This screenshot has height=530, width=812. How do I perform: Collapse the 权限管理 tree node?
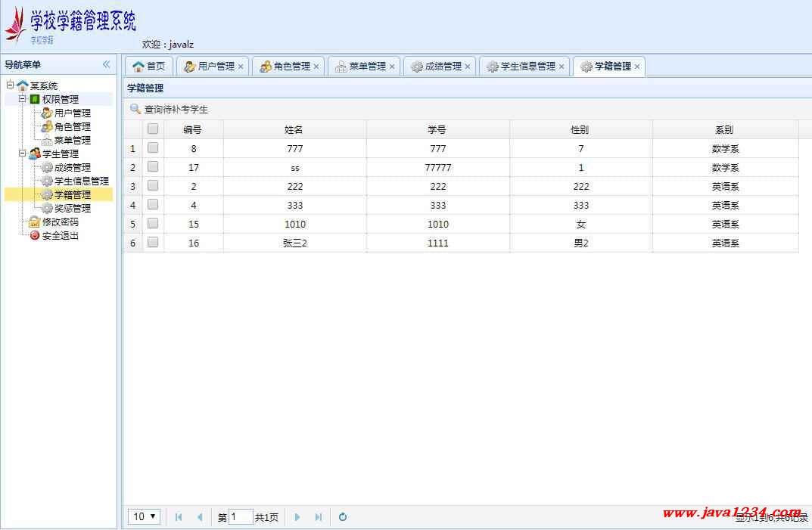click(x=23, y=99)
